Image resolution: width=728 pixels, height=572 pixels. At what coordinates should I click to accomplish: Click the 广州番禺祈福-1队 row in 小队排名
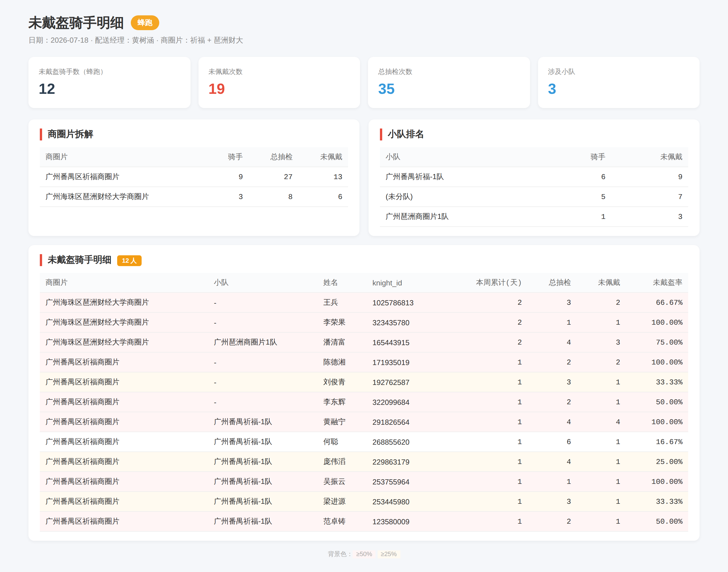tap(534, 177)
